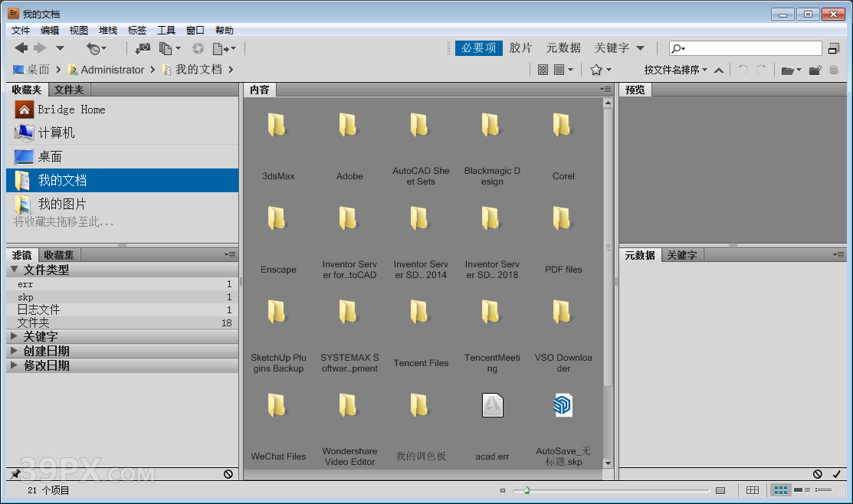853x504 pixels.
Task: Click the delete item trash icon
Action: [834, 70]
